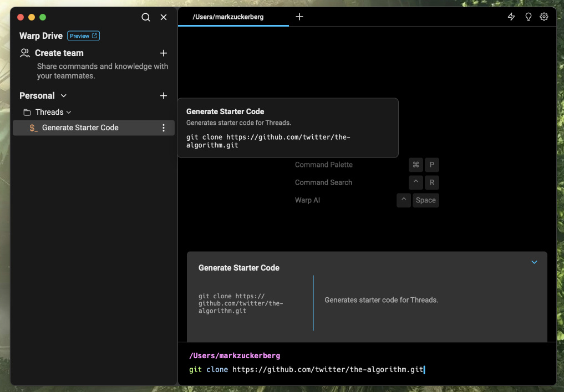564x392 pixels.
Task: Click the Command Palette shortcut label
Action: click(x=324, y=165)
